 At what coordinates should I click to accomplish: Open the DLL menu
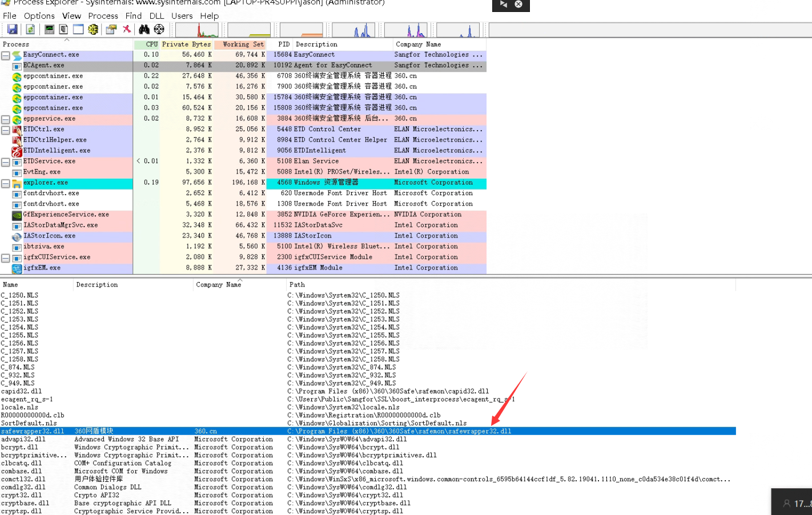pos(156,16)
